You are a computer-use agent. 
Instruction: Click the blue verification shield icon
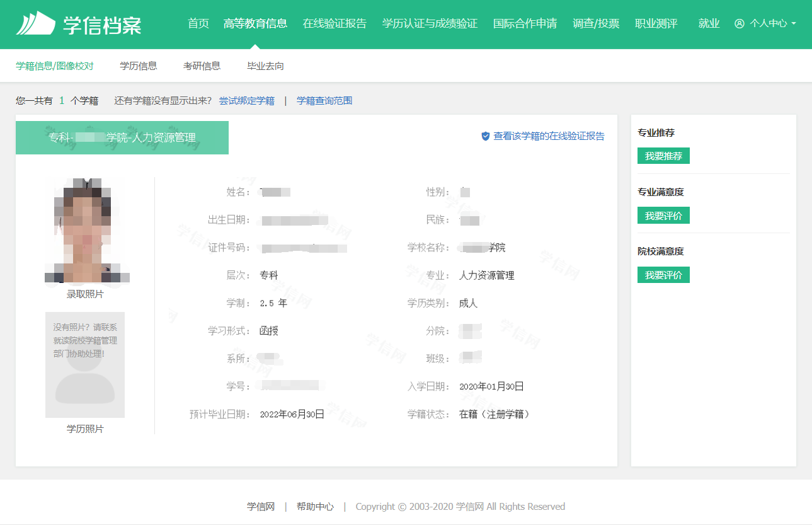[484, 136]
